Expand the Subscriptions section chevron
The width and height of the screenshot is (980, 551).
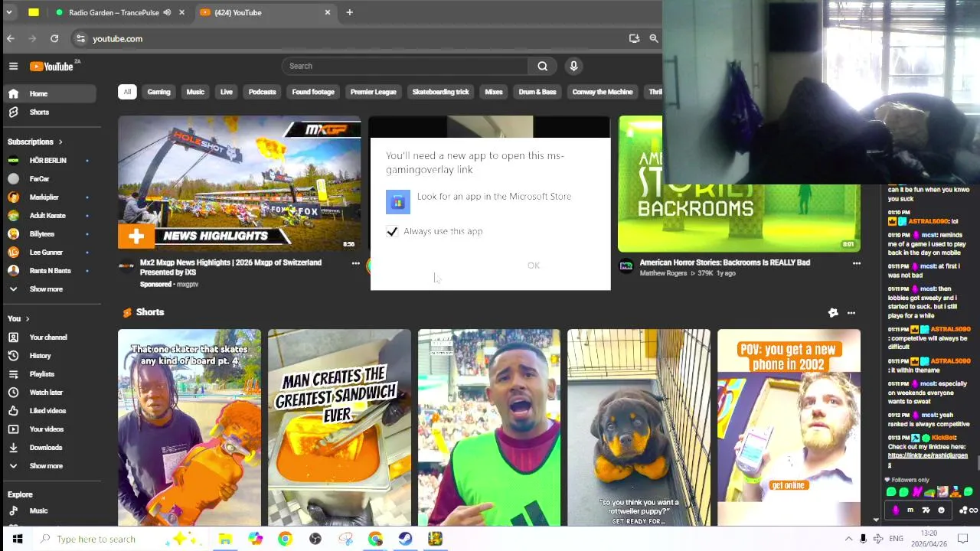[x=60, y=142]
